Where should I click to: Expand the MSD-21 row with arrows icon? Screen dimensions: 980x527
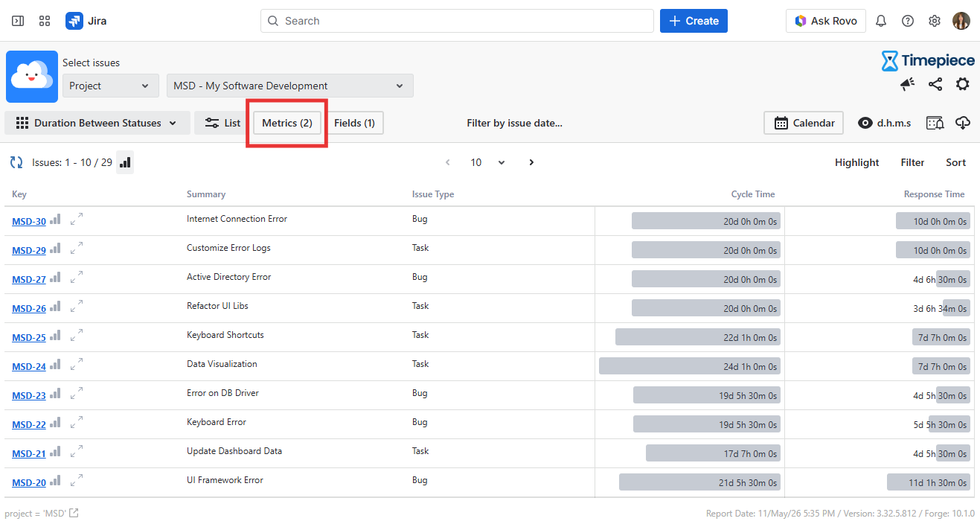(77, 451)
